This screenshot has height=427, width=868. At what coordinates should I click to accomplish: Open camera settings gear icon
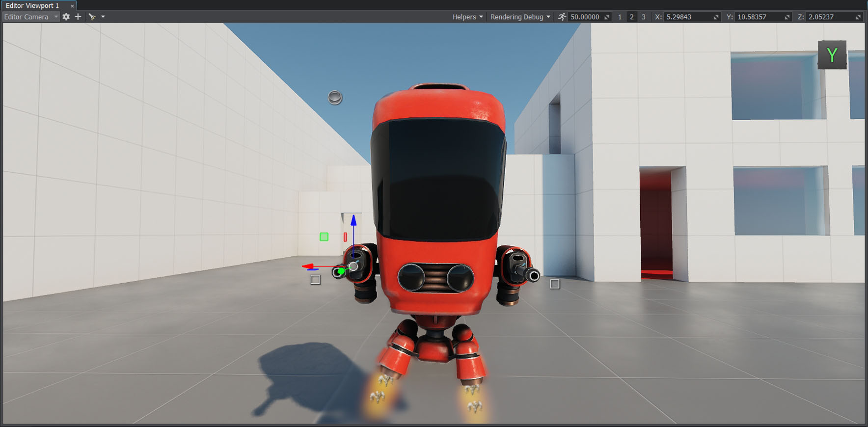(x=66, y=17)
